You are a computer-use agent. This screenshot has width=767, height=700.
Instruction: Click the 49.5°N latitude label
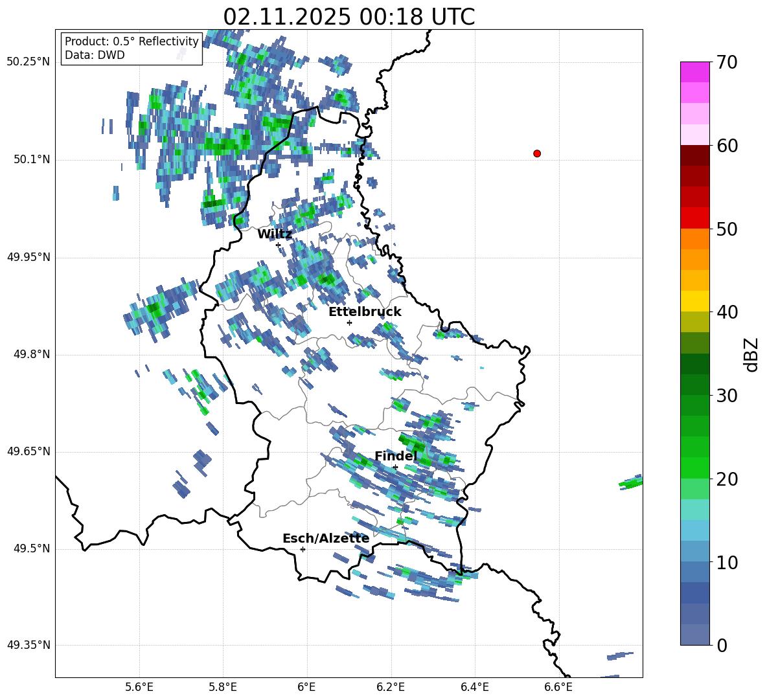tap(32, 548)
